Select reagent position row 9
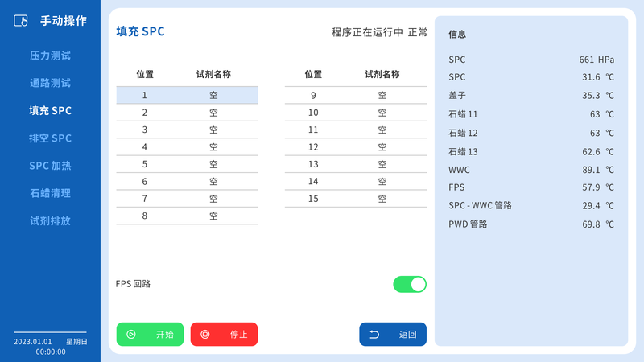 [x=356, y=95]
